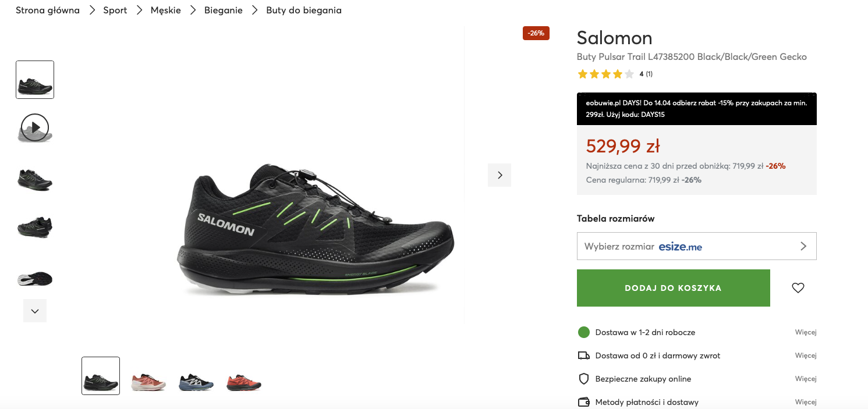Navigate to Sport breadcrumb category
The height and width of the screenshot is (409, 868).
pyautogui.click(x=115, y=10)
